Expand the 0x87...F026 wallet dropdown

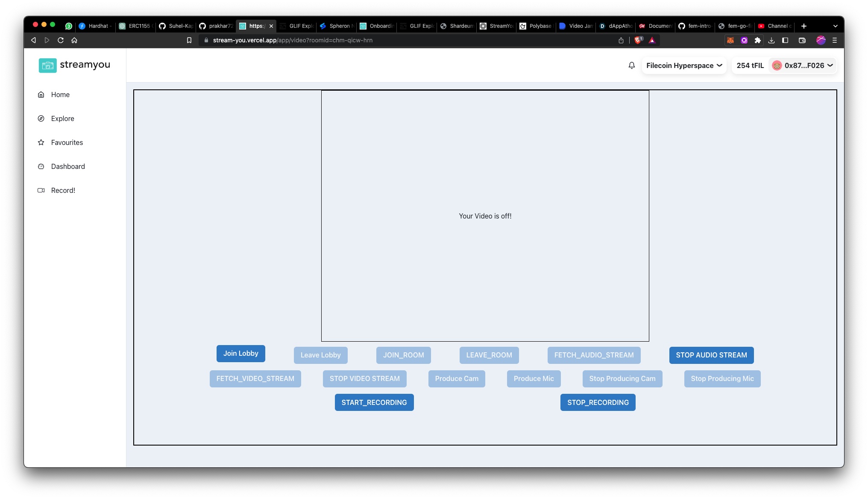point(802,65)
